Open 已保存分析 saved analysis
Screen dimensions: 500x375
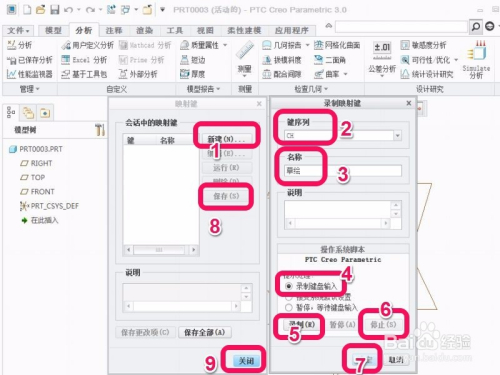point(30,60)
